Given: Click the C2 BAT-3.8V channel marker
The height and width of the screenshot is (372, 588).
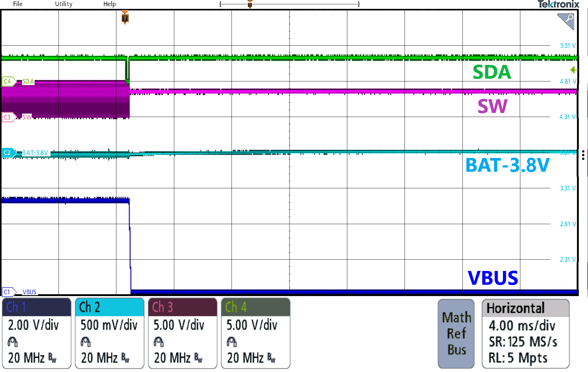Looking at the screenshot, I should pyautogui.click(x=9, y=153).
